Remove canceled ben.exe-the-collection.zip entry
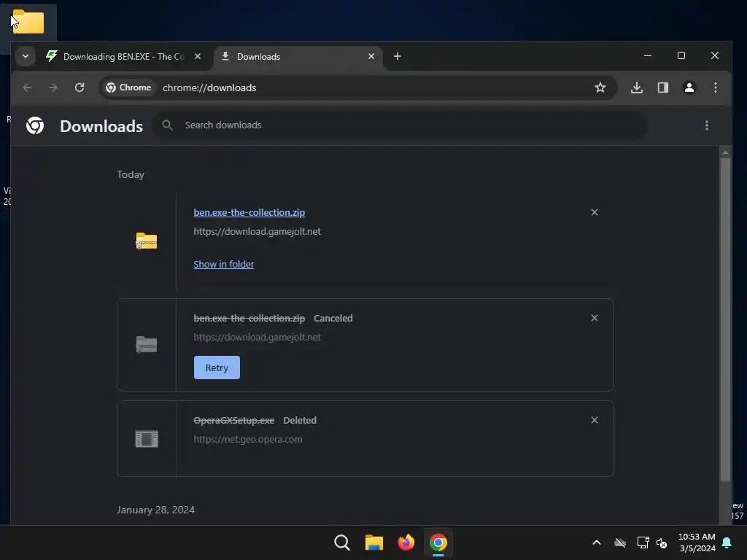 (594, 318)
